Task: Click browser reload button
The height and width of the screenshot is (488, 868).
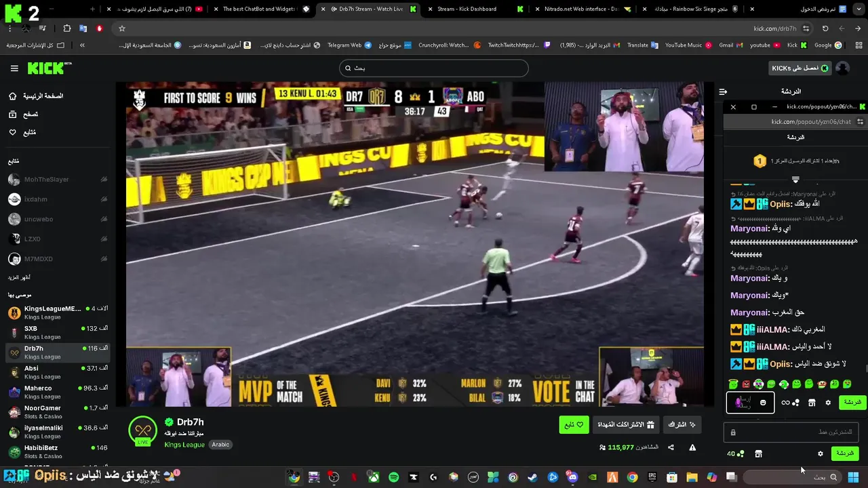Action: pos(825,28)
